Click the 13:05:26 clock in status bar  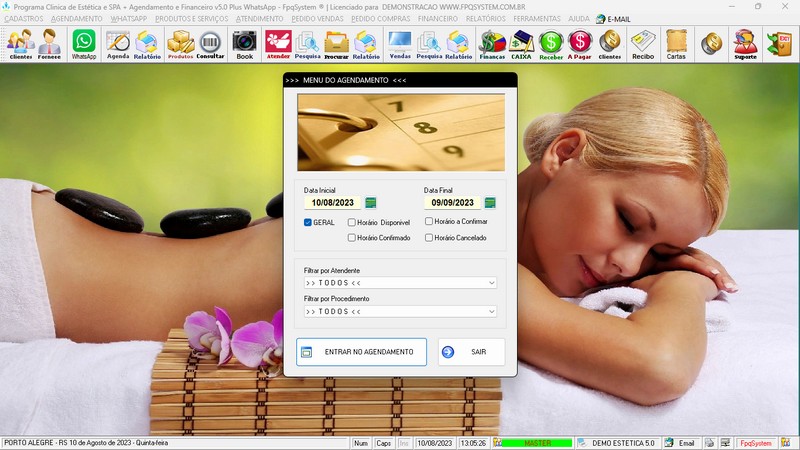[473, 443]
